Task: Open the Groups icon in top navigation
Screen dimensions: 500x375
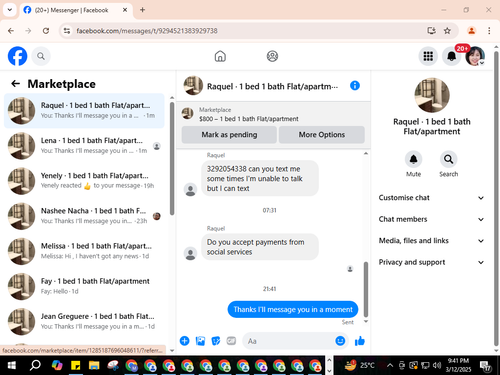Action: click(272, 56)
